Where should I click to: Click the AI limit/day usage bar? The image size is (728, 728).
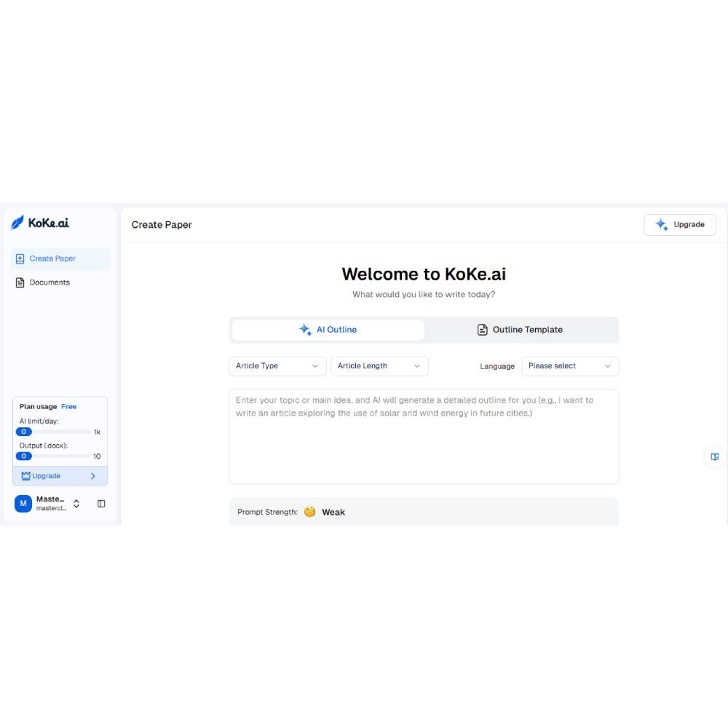[55, 432]
